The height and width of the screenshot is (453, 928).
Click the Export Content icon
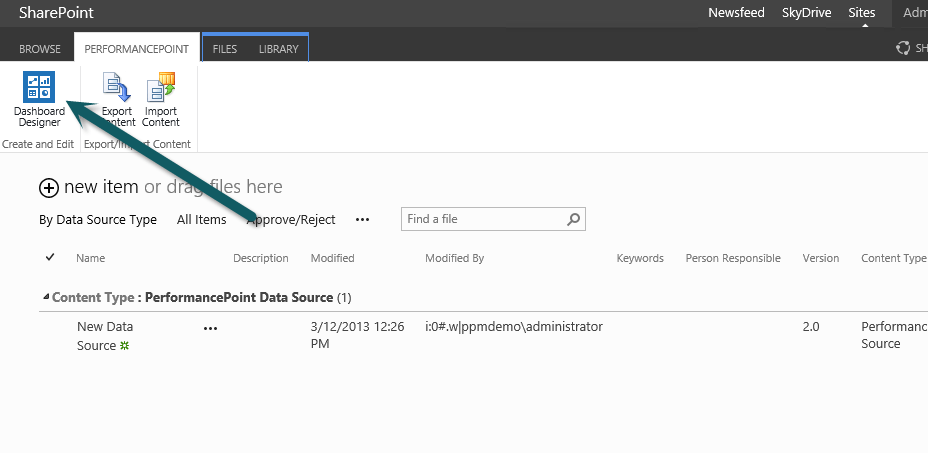(117, 86)
